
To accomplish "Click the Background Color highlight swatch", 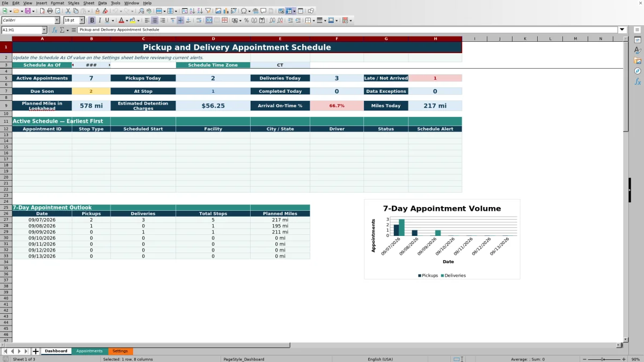I will coord(133,20).
